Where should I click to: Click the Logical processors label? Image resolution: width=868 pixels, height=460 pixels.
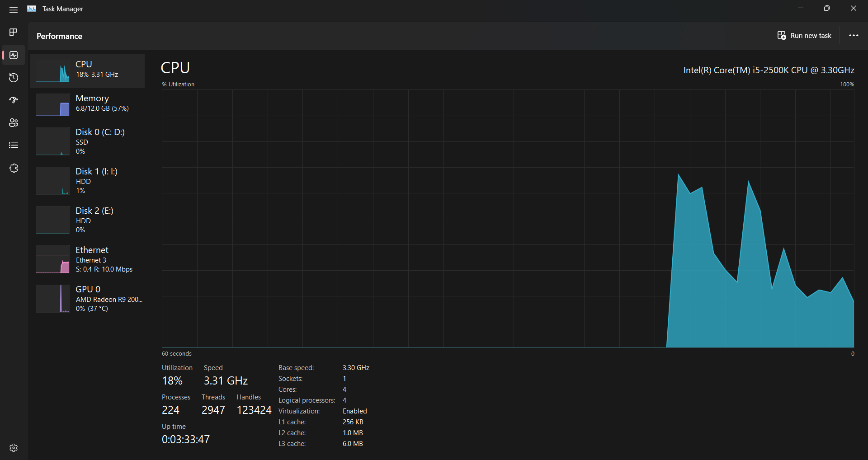pyautogui.click(x=307, y=400)
